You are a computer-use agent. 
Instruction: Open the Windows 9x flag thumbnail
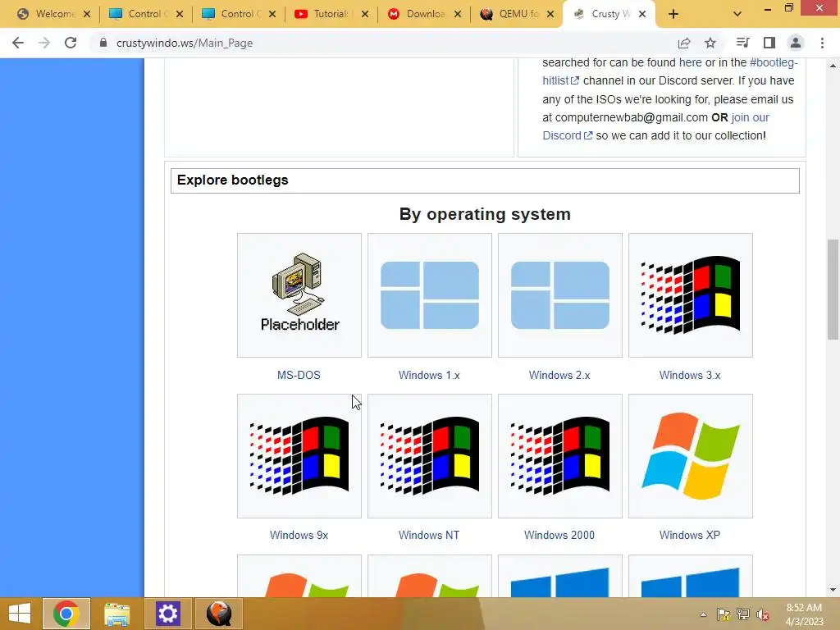pos(299,456)
